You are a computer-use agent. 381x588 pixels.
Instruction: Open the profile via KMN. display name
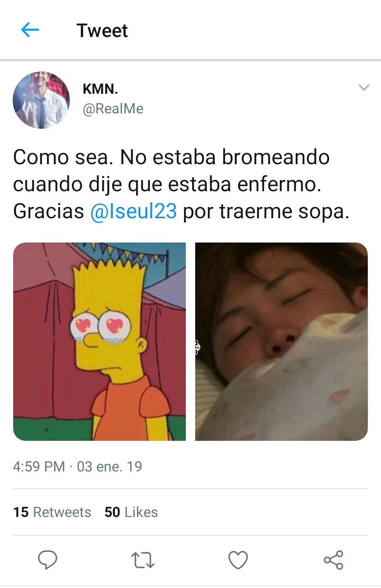pos(101,89)
